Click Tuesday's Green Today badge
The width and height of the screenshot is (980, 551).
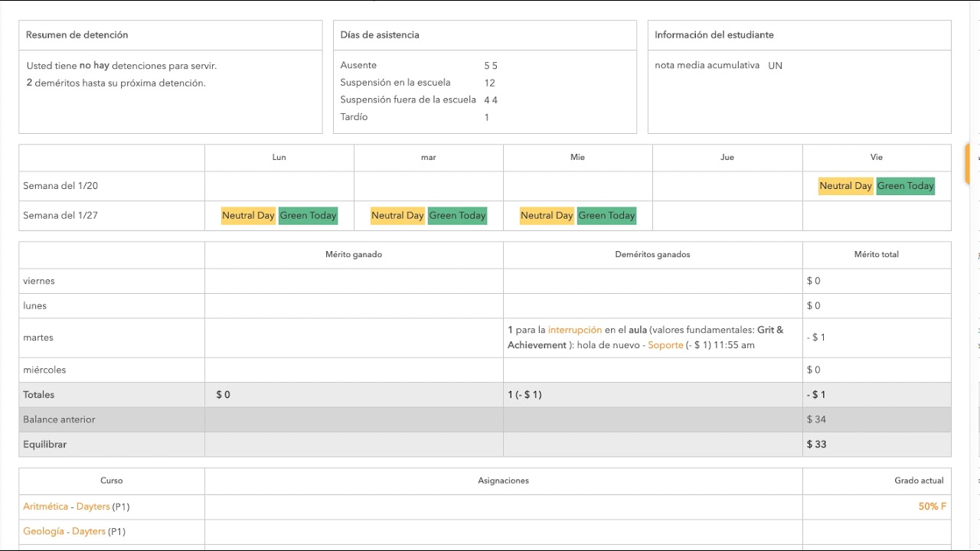coord(457,216)
